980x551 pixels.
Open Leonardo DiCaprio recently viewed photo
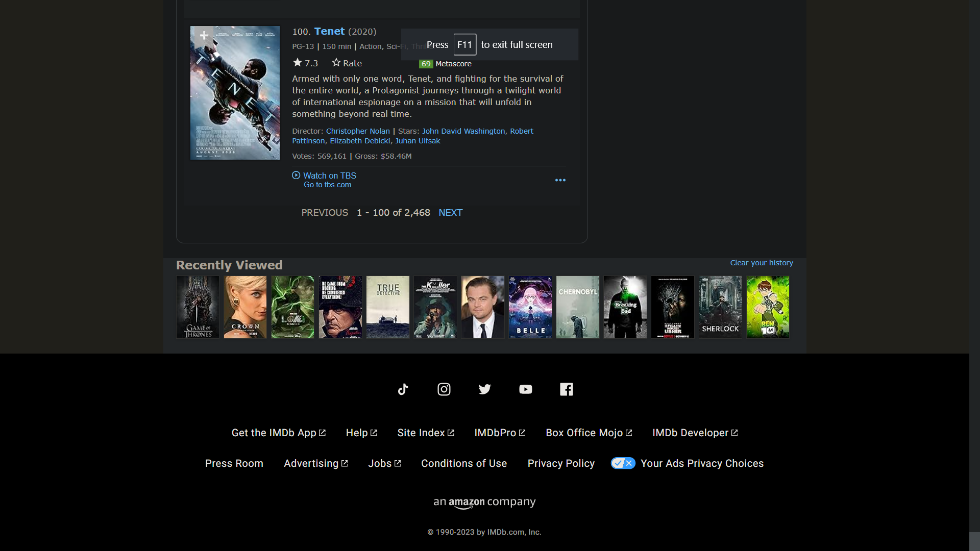tap(482, 307)
